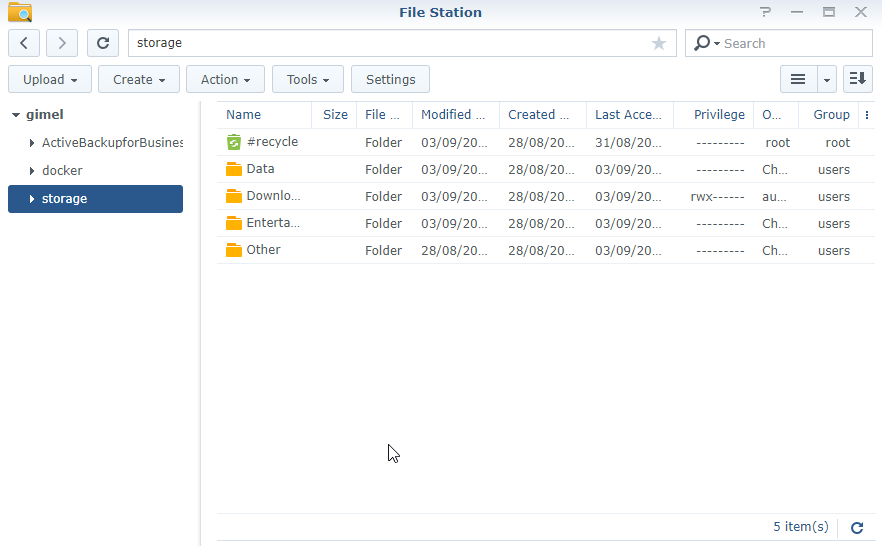
Task: Switch to list view mode icon
Action: [798, 80]
